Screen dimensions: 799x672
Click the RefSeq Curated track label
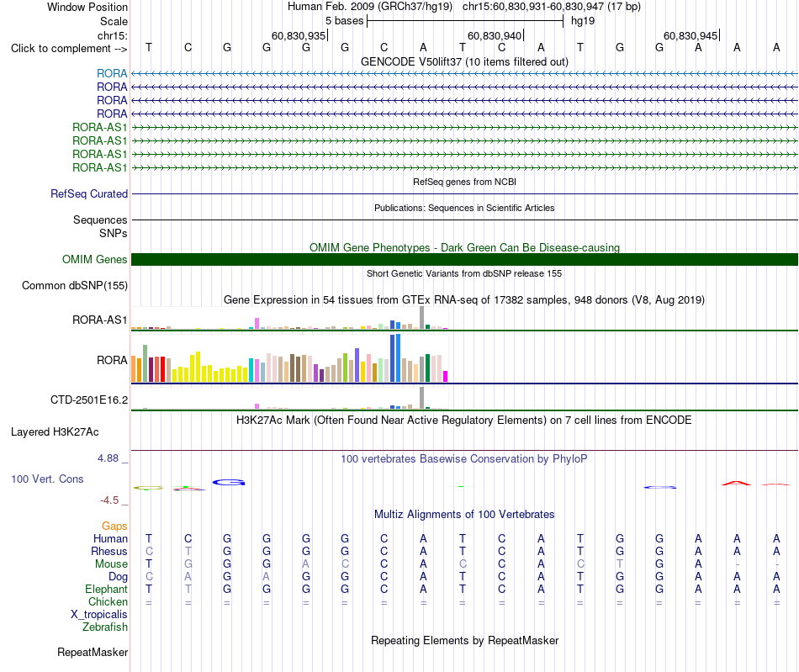click(x=89, y=193)
